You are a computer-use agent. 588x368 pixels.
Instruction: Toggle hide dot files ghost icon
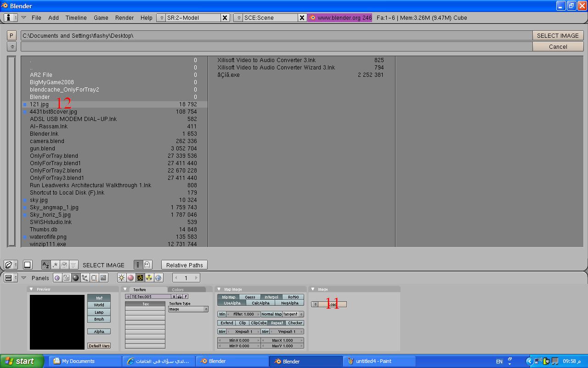pyautogui.click(x=147, y=265)
